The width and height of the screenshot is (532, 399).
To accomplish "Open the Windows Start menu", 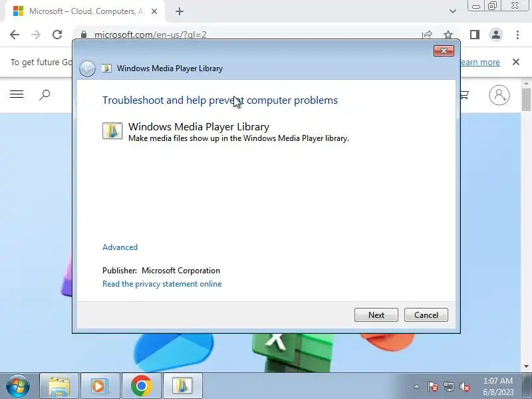I will tap(18, 386).
